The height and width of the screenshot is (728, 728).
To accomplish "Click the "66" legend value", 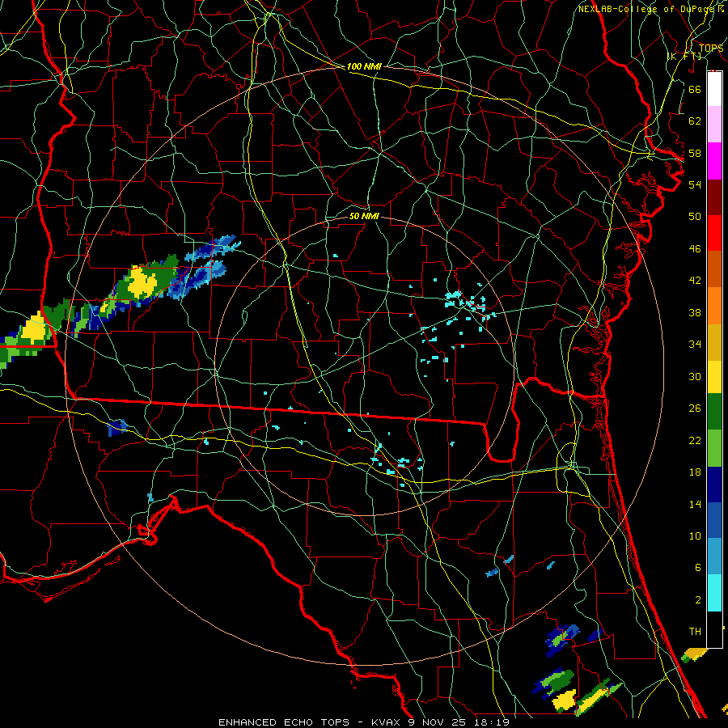I will [x=695, y=89].
